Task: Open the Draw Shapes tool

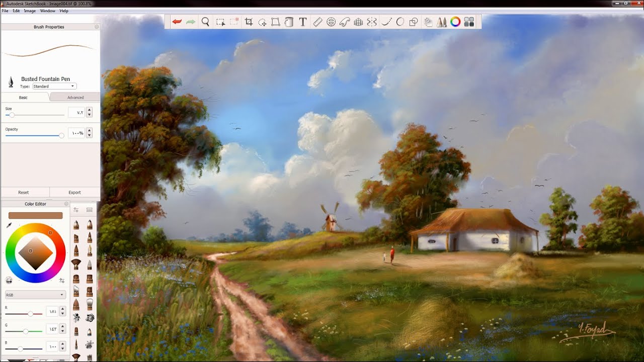Action: 414,22
